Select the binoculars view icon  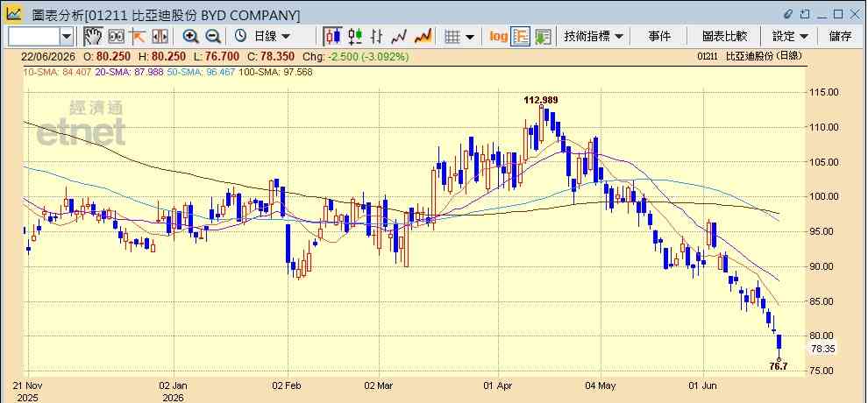click(x=117, y=37)
